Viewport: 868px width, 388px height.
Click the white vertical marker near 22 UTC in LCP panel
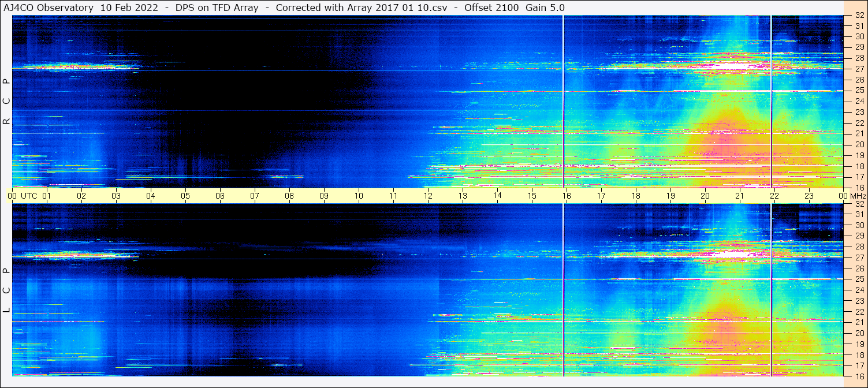[771, 290]
